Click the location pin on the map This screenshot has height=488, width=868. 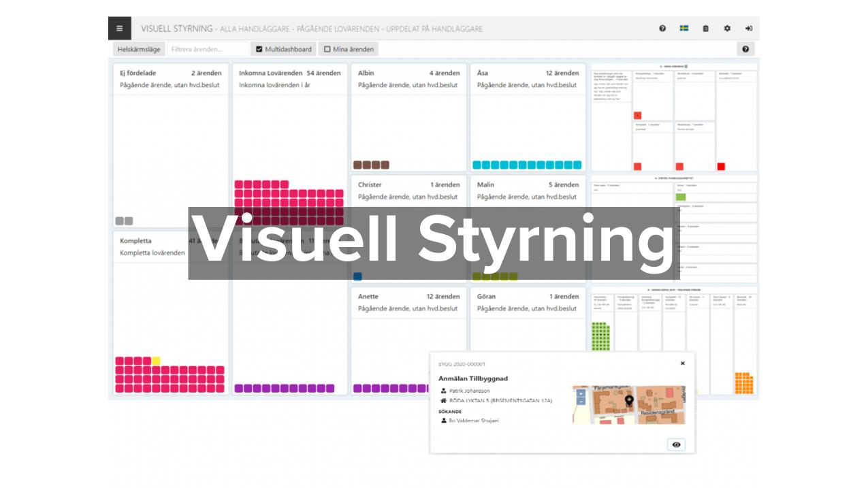coord(629,400)
